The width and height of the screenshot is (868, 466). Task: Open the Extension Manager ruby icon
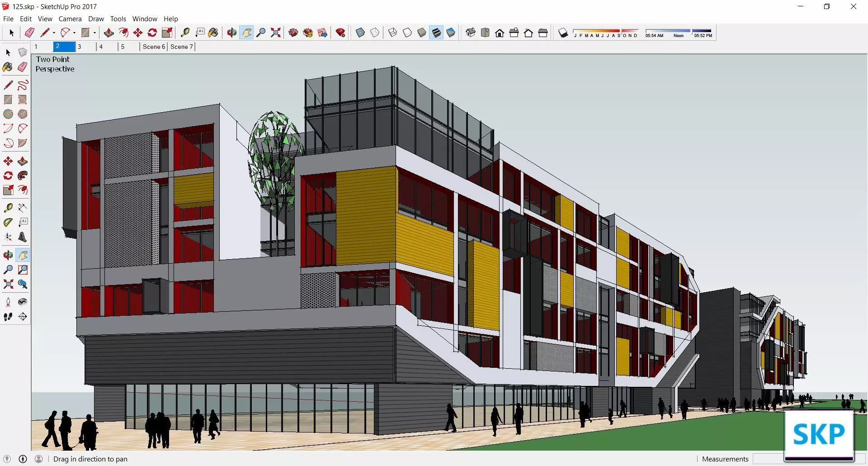pos(340,33)
